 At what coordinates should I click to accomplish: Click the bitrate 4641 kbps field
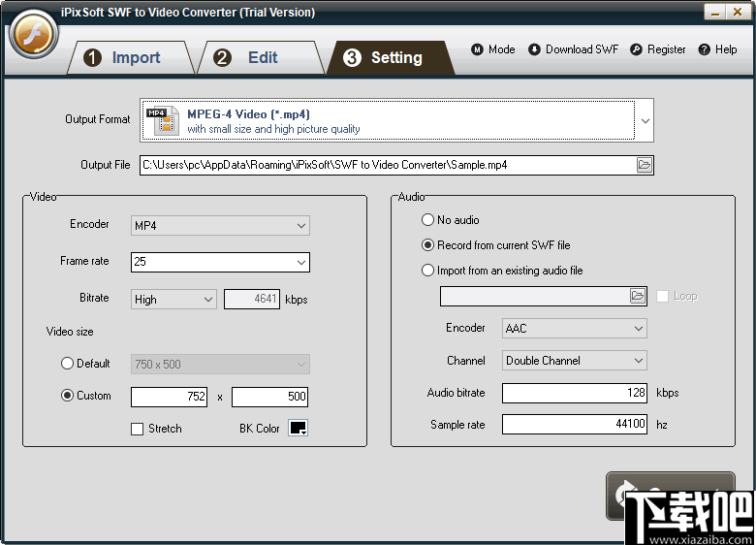click(252, 300)
